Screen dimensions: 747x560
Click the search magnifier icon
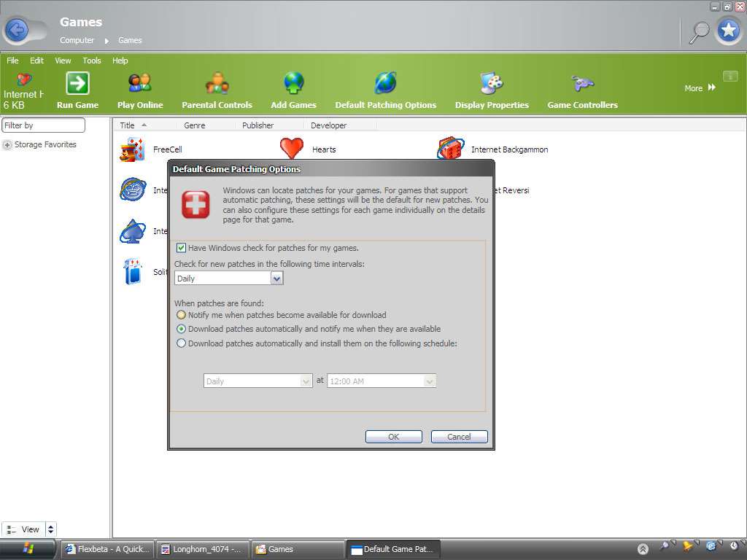click(x=699, y=32)
